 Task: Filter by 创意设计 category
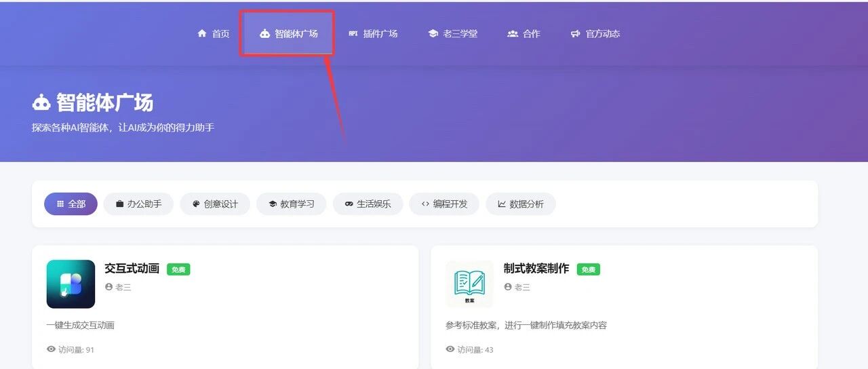215,203
